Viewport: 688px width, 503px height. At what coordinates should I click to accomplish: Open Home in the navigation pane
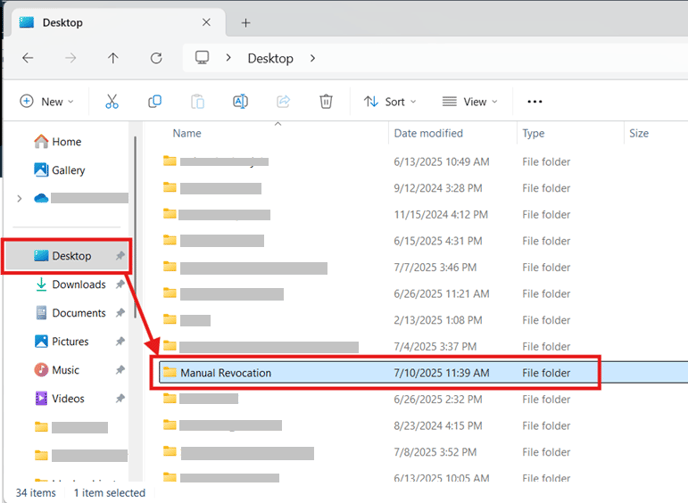tap(66, 142)
